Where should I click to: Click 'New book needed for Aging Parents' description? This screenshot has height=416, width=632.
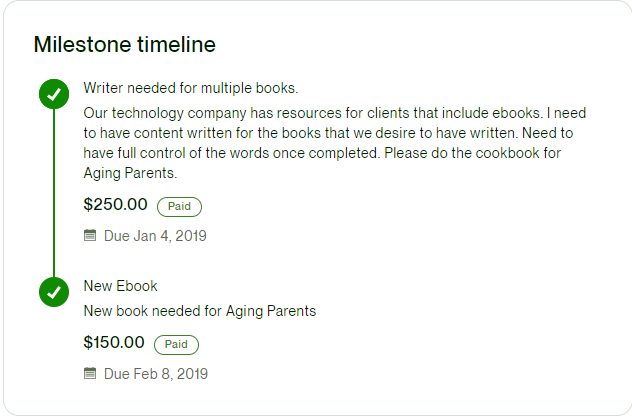(200, 311)
